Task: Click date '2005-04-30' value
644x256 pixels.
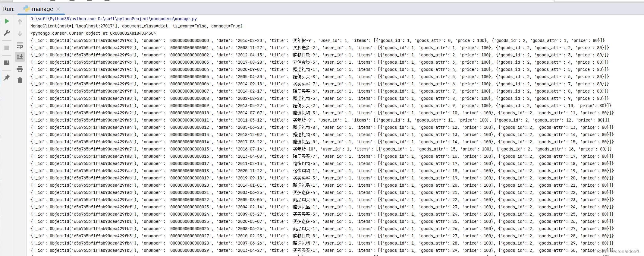Action: [x=250, y=77]
